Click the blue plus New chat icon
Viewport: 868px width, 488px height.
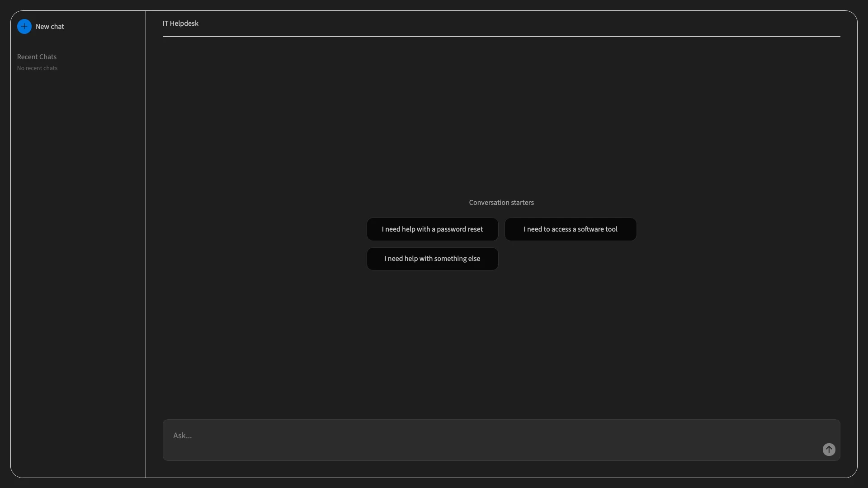coord(24,26)
